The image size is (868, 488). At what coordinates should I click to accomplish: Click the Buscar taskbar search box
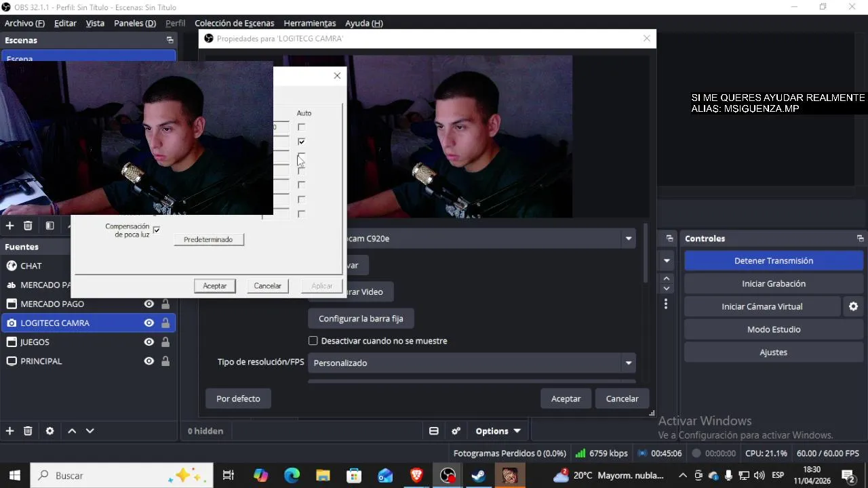click(122, 476)
